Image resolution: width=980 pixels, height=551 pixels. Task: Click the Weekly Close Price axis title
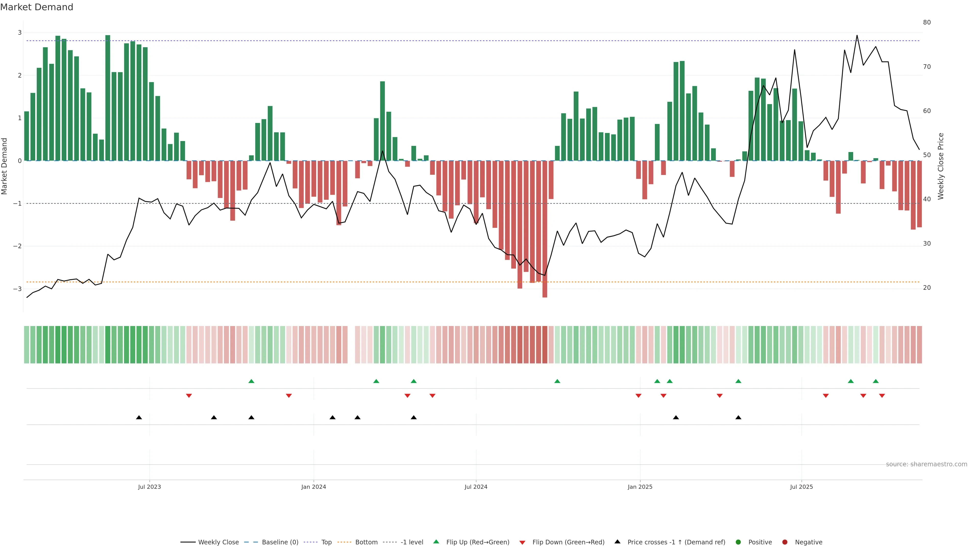click(941, 166)
